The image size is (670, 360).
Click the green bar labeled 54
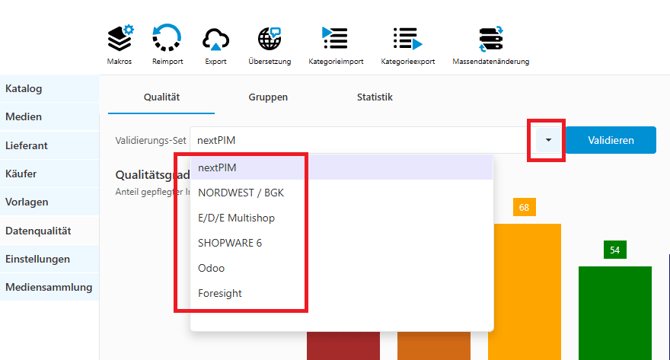click(615, 313)
